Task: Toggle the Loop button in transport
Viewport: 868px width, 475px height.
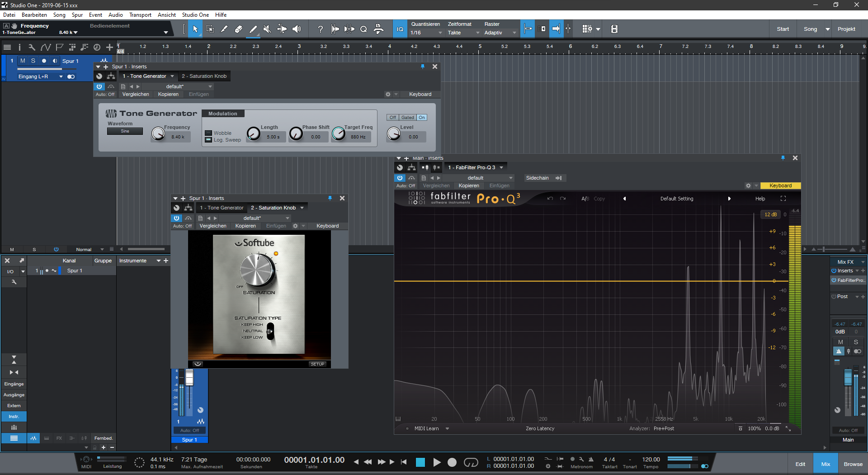Action: (x=471, y=462)
